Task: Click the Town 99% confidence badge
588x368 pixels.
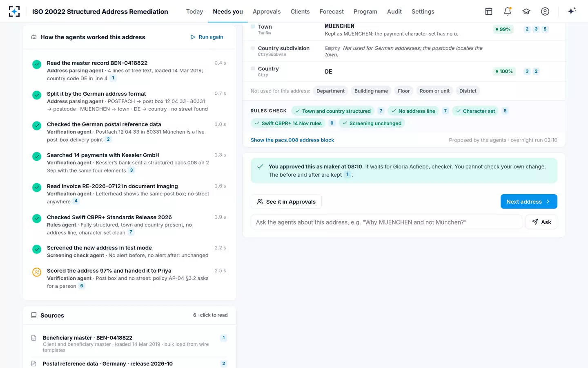Action: (503, 29)
